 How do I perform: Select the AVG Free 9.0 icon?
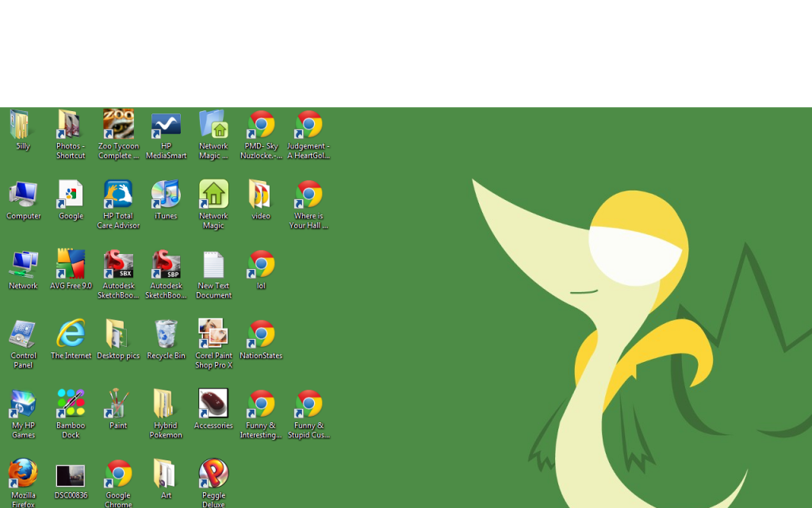tap(71, 265)
